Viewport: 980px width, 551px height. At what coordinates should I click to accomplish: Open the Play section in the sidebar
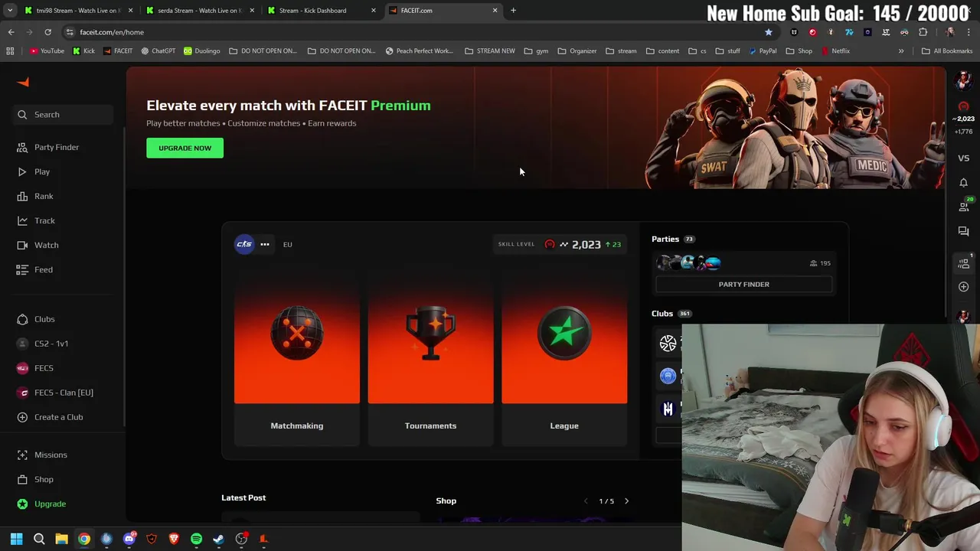click(34, 171)
